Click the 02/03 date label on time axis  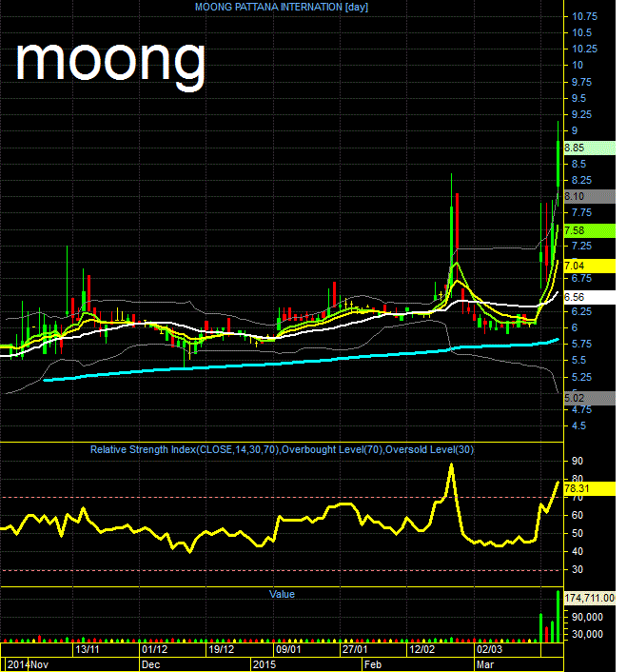pos(489,649)
